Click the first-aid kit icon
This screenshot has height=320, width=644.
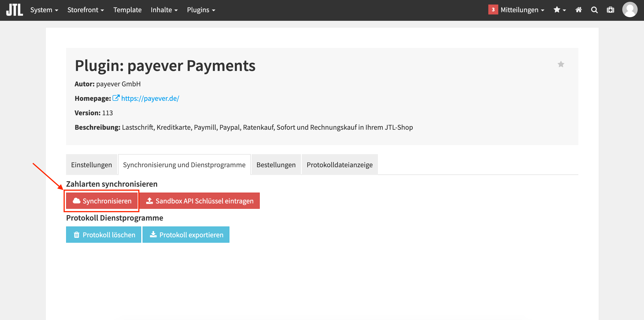click(x=610, y=10)
